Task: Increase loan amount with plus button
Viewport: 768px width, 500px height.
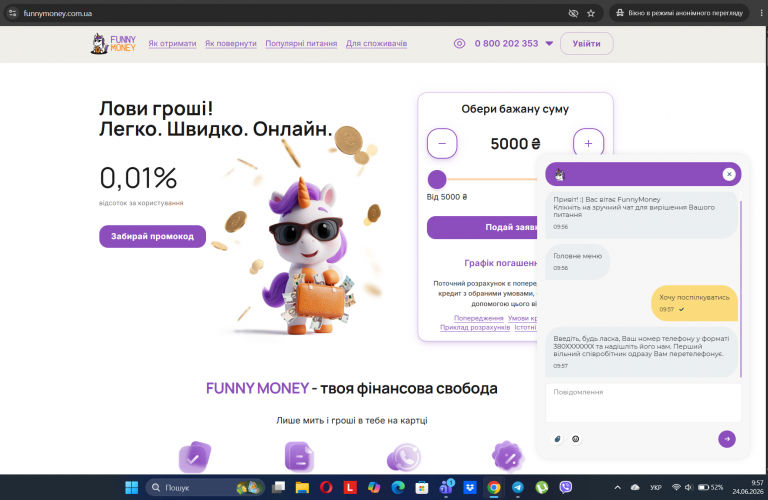Action: 588,143
